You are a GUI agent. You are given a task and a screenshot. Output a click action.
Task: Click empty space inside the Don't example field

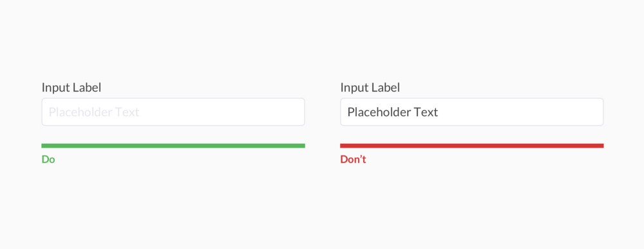526,112
